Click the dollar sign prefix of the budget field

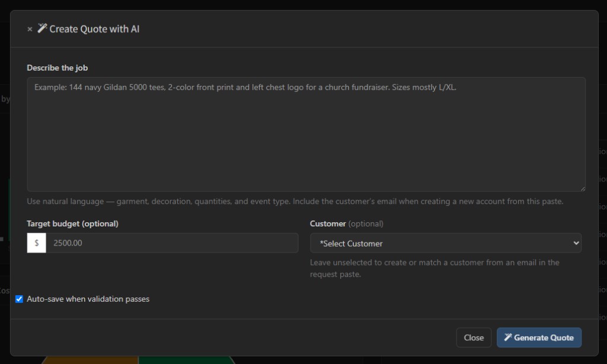pos(36,243)
